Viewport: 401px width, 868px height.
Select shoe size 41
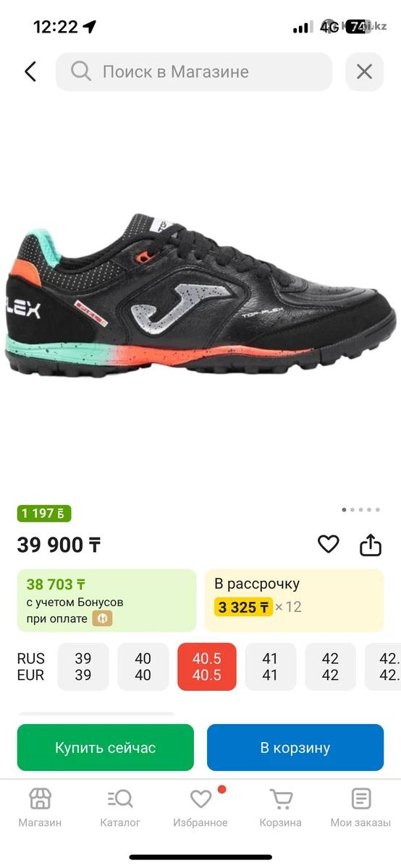tap(270, 667)
